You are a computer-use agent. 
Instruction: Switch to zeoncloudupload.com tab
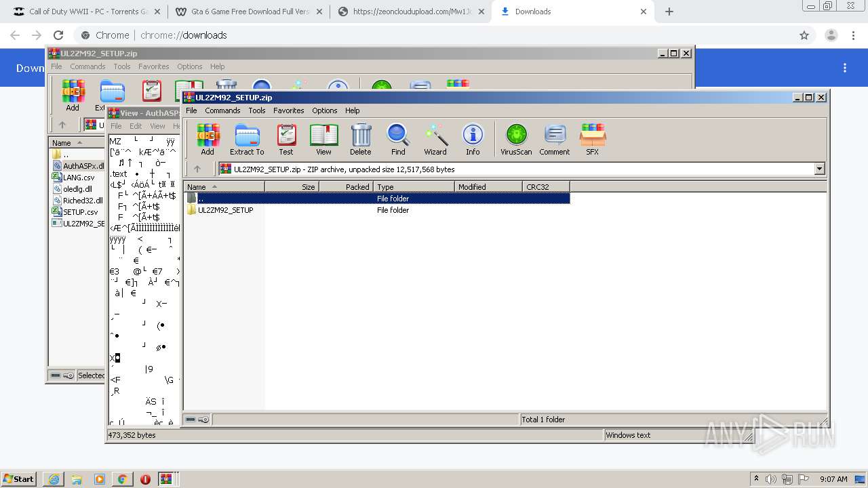410,12
